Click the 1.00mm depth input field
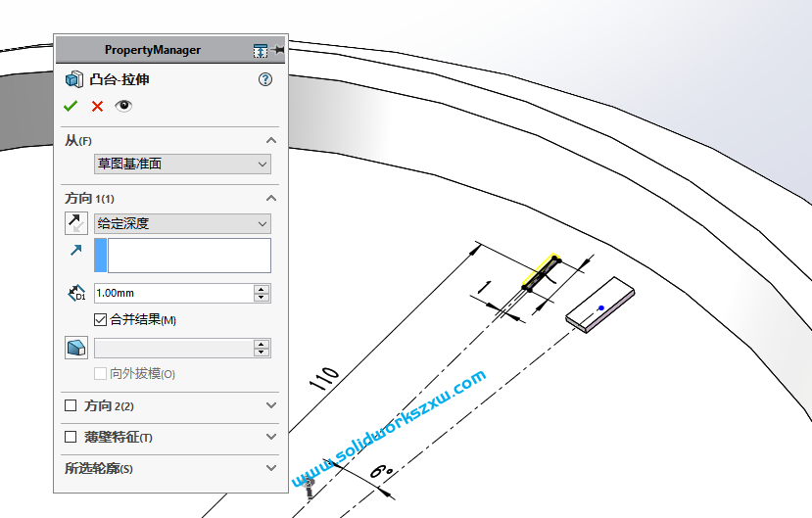The image size is (812, 518). tap(174, 293)
